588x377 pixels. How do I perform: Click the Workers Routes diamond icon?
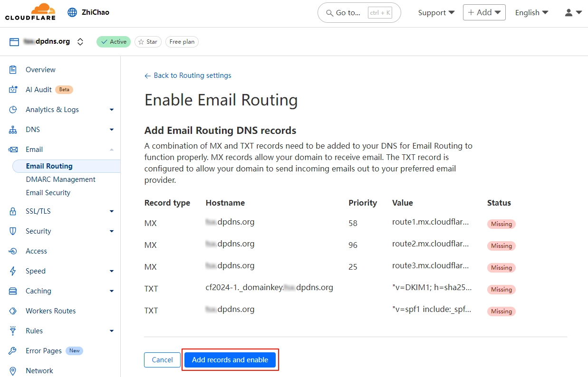click(13, 311)
